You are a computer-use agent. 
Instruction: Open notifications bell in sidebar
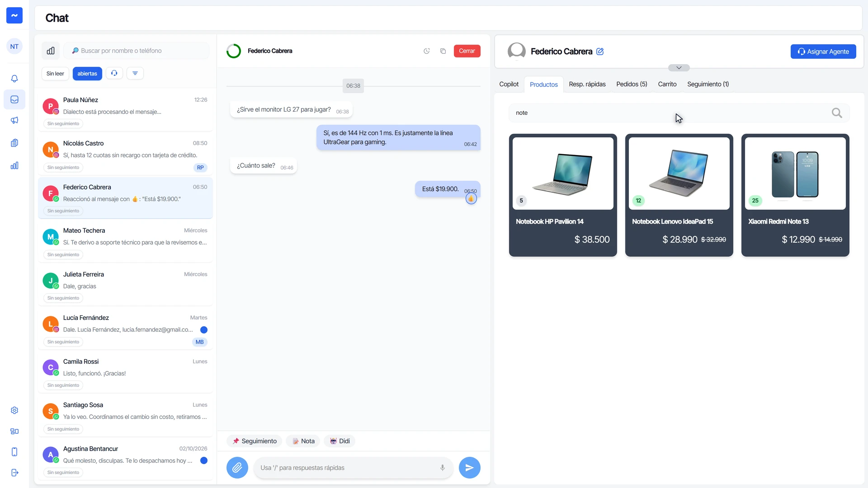(14, 79)
